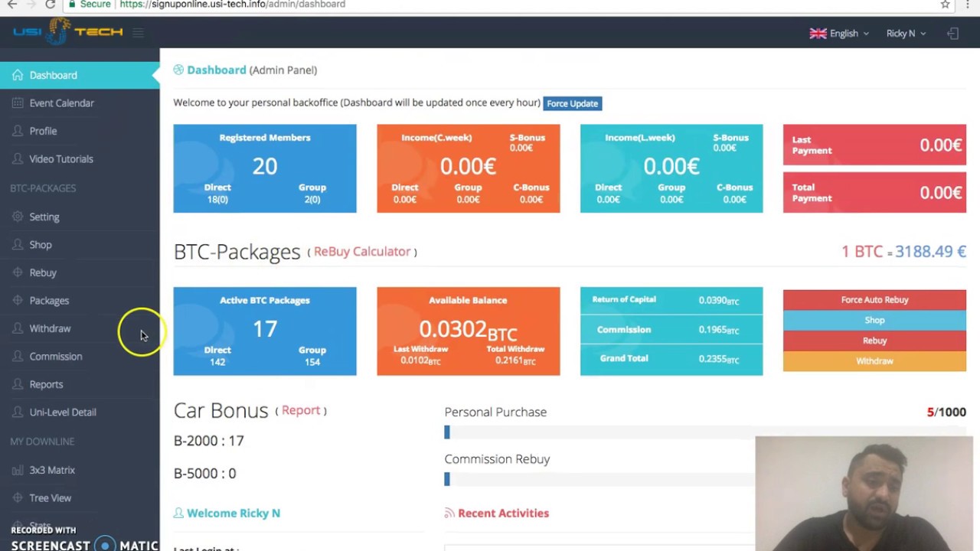Click the home icon beside Dashboard
980x551 pixels.
coord(18,75)
